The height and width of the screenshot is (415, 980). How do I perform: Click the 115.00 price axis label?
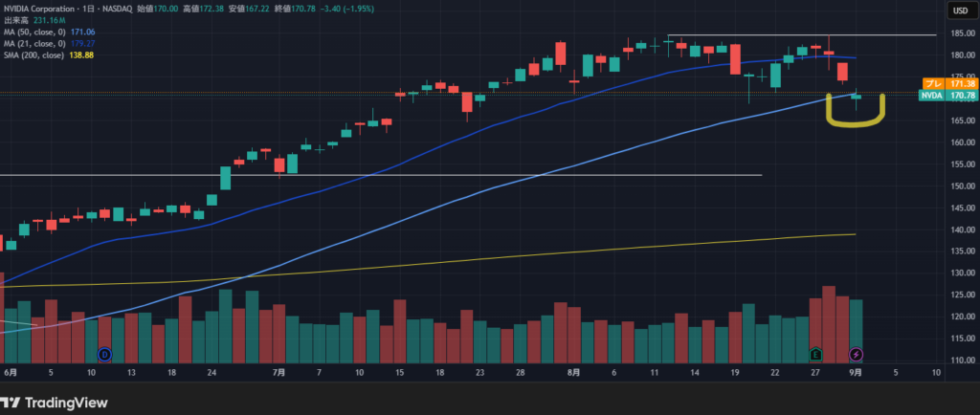point(963,339)
